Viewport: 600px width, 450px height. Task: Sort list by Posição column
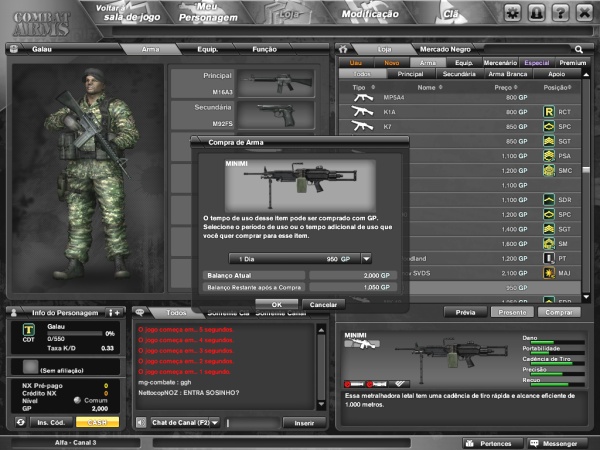point(557,88)
